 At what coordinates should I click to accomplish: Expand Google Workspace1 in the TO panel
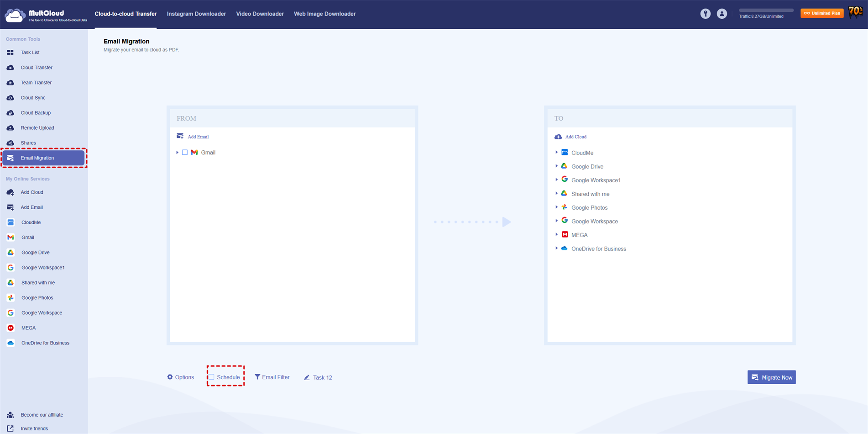coord(556,180)
